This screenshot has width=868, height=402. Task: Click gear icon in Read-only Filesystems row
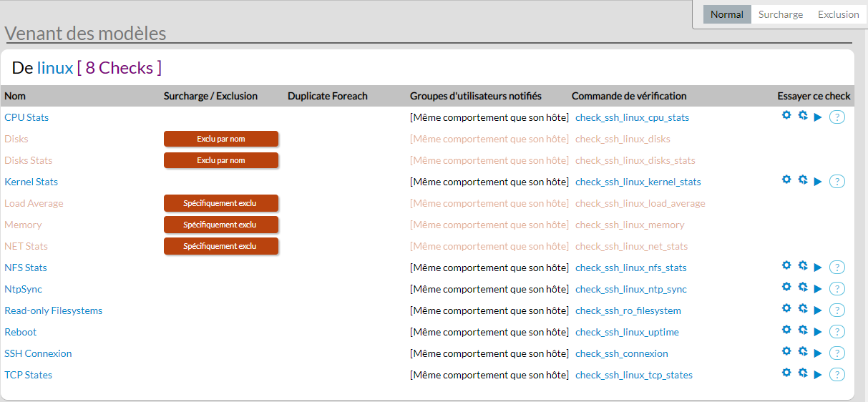click(786, 308)
